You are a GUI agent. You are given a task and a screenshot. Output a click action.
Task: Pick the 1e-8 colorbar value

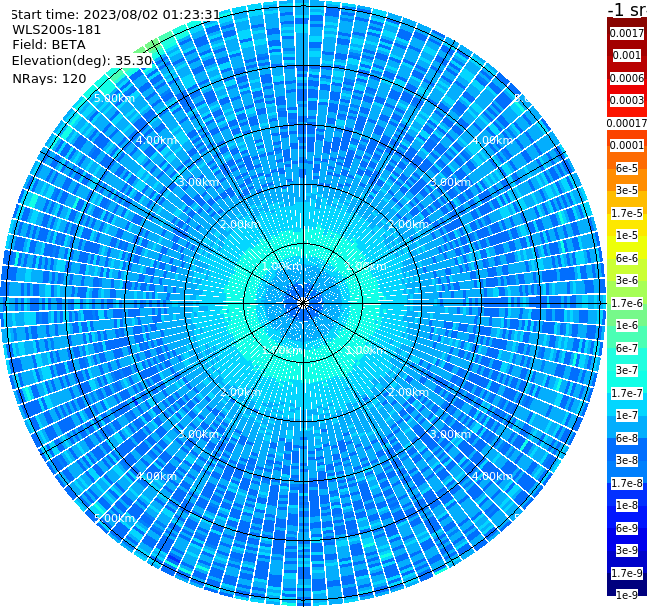627,505
